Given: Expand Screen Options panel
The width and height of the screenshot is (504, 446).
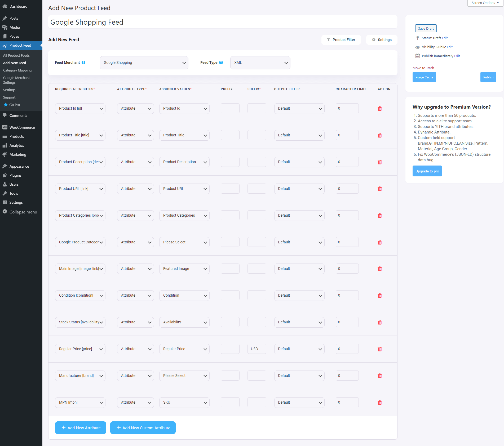Looking at the screenshot, I should coord(485,3).
